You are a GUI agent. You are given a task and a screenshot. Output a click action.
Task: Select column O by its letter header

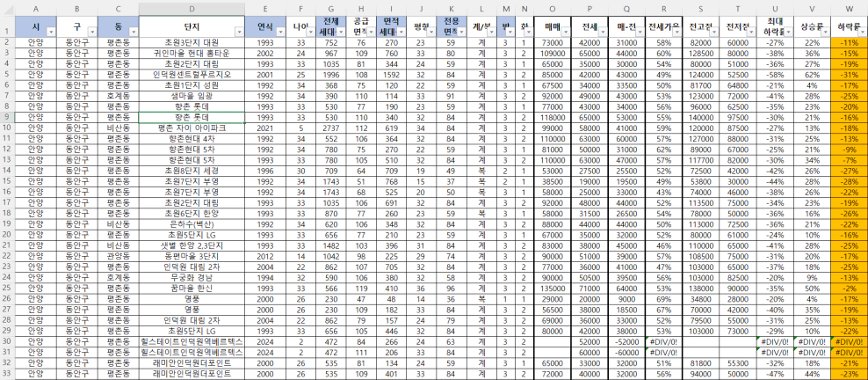pyautogui.click(x=553, y=8)
